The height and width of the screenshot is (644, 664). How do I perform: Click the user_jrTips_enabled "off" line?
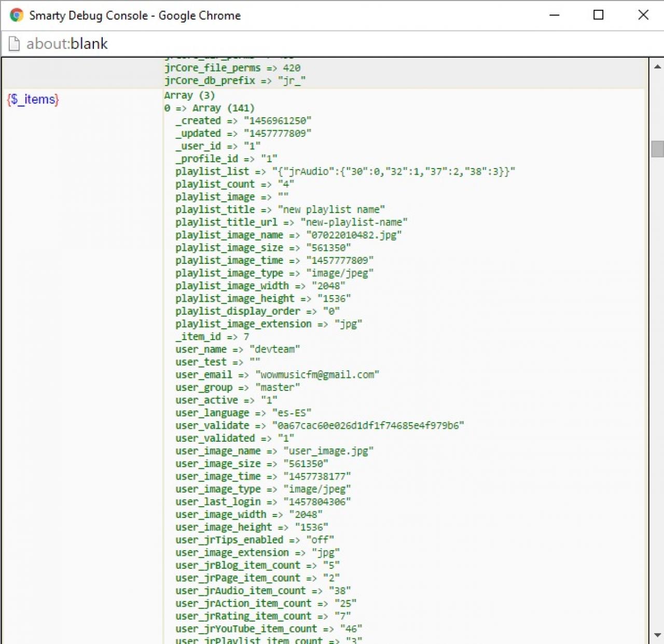click(x=254, y=540)
